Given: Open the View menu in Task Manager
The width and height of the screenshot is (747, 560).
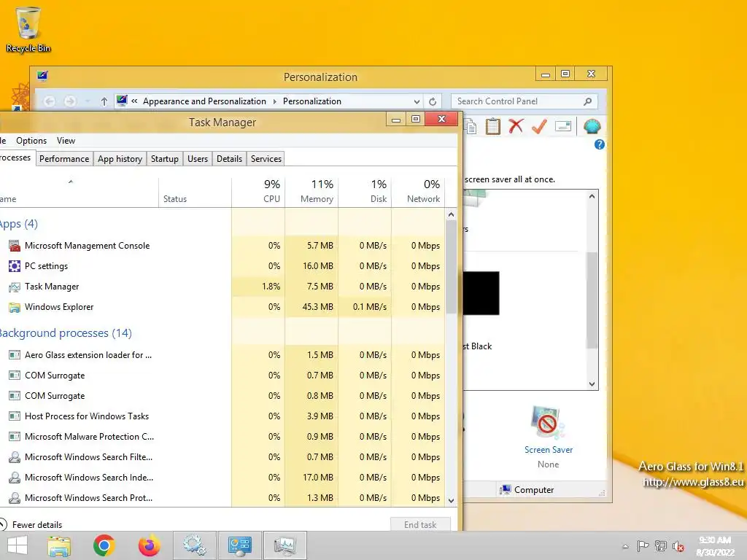Looking at the screenshot, I should click(66, 141).
